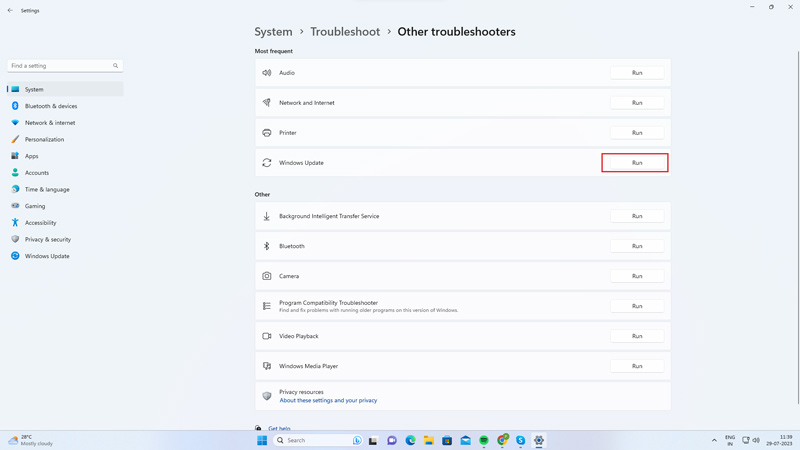Click the Windows Media Player icon
Viewport: 800px width, 450px height.
pyautogui.click(x=266, y=366)
